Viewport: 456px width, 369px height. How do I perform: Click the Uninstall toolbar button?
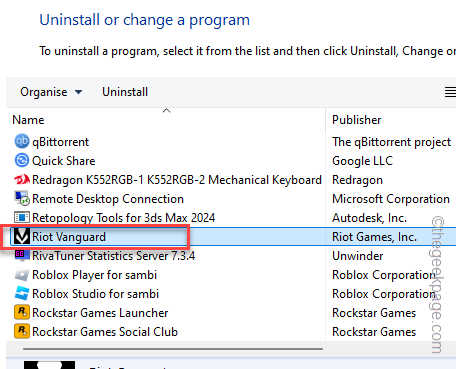(x=125, y=92)
